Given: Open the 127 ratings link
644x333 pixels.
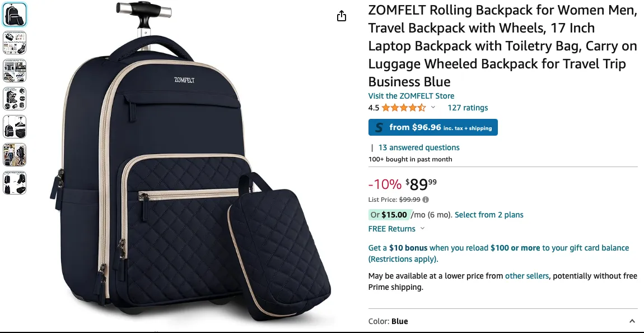Looking at the screenshot, I should [x=468, y=108].
